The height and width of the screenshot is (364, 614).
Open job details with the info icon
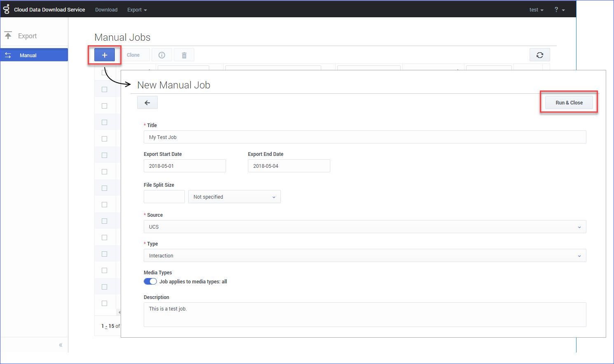[x=161, y=55]
